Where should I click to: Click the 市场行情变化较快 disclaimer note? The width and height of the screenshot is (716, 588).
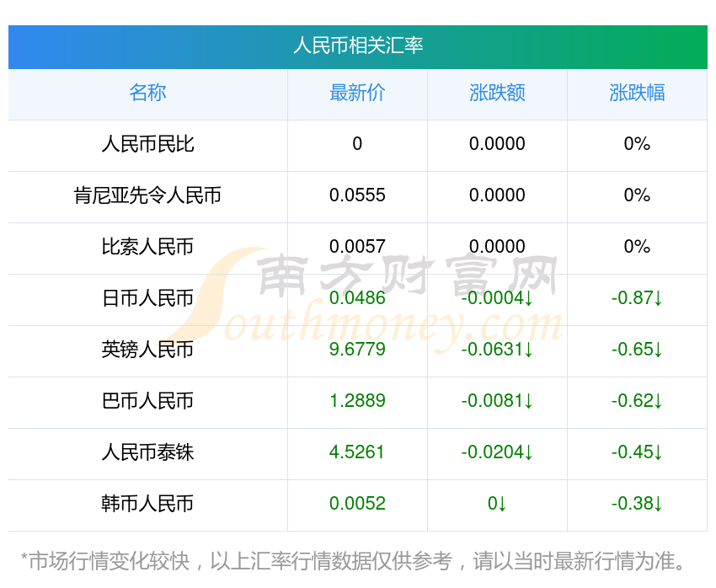point(353,561)
